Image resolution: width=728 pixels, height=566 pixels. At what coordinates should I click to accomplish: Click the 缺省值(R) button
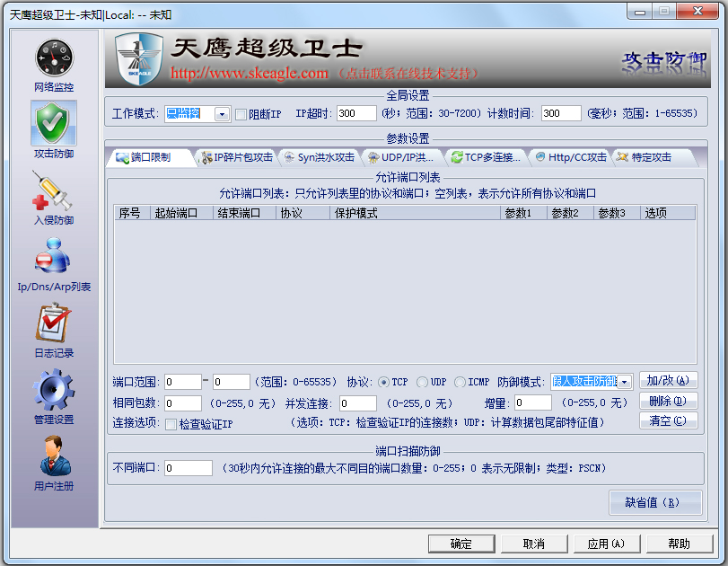click(x=654, y=502)
